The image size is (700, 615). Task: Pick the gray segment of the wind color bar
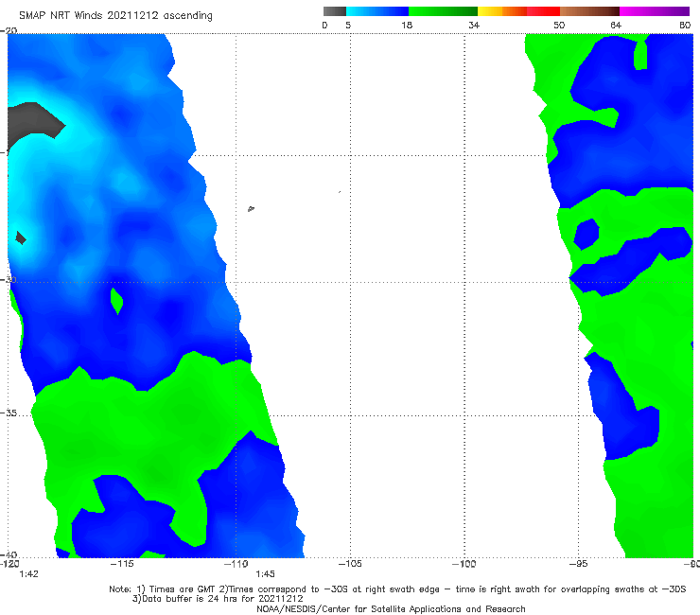click(x=335, y=11)
